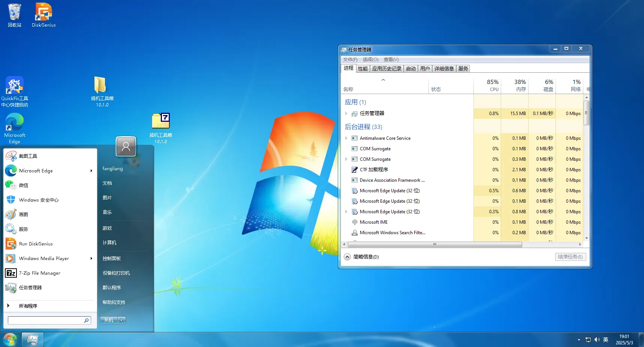This screenshot has height=347, width=644.
Task: Select the CTF 加载程序 process icon
Action: [x=355, y=170]
